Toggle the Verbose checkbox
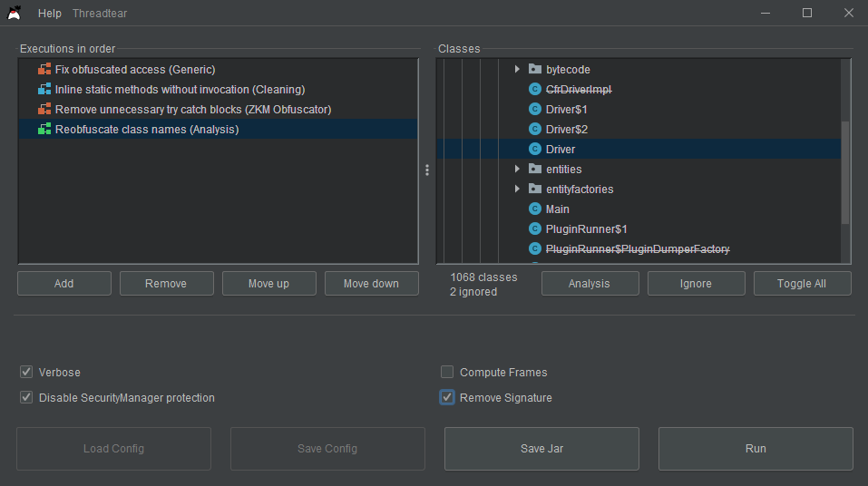This screenshot has height=486, width=868. pos(26,372)
